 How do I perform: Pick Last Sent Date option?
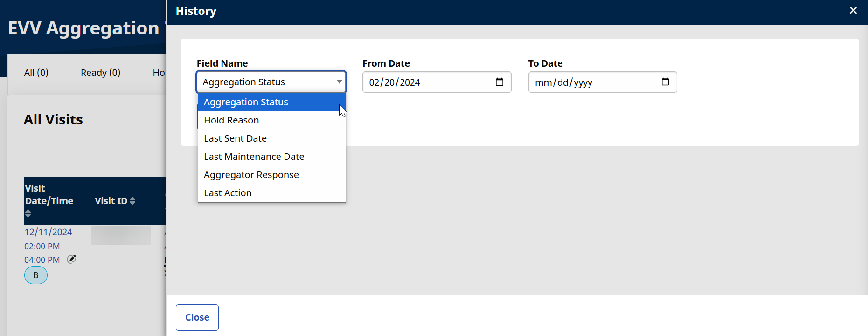pyautogui.click(x=235, y=138)
